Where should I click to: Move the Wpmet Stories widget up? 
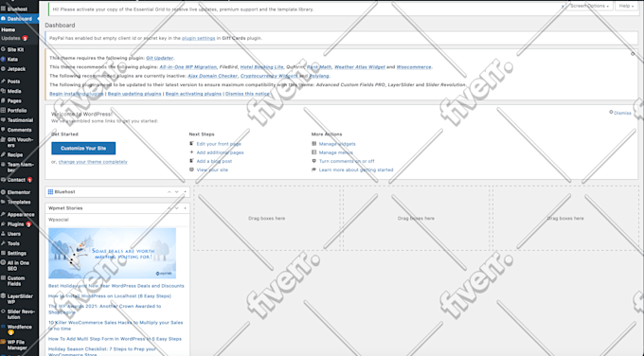coord(169,208)
